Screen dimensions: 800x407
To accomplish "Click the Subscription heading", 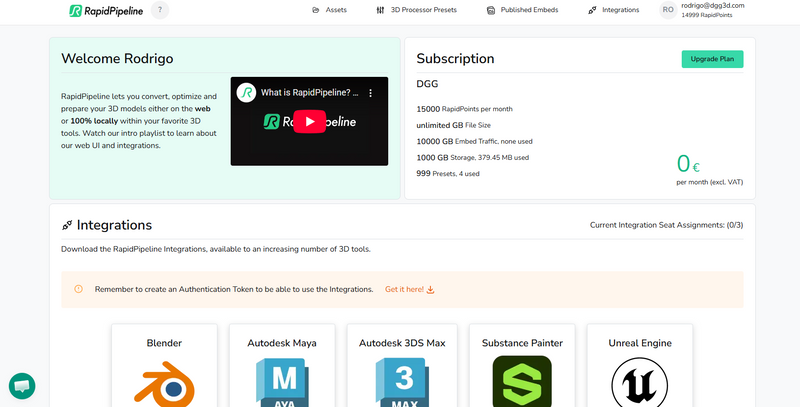I will click(455, 59).
